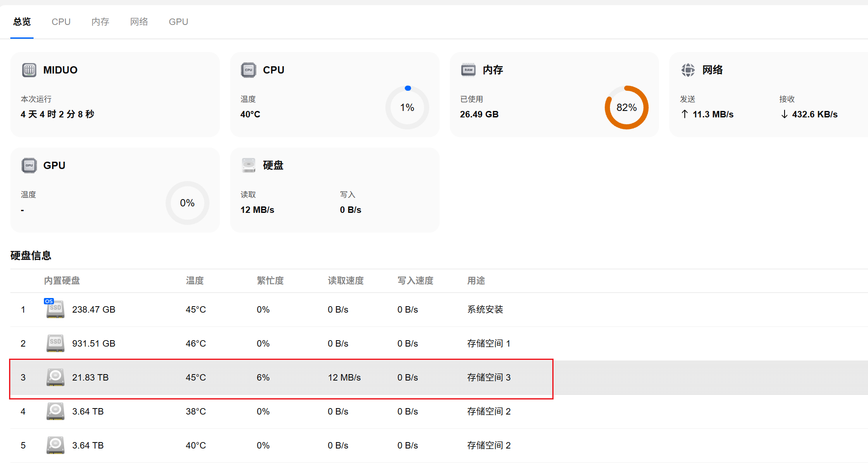Click 存储空间 2 usage in row 5
The width and height of the screenshot is (868, 464).
(489, 445)
